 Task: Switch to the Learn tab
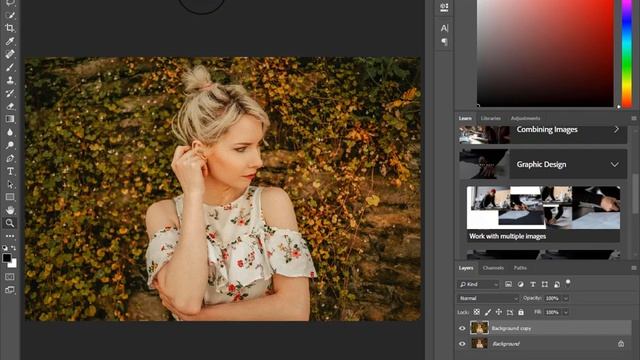click(465, 118)
